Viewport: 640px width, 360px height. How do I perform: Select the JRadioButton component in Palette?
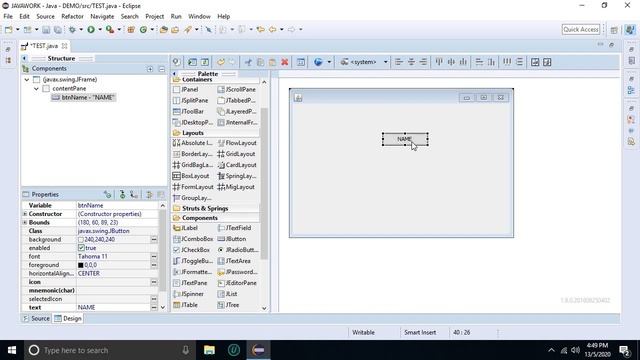(238, 250)
